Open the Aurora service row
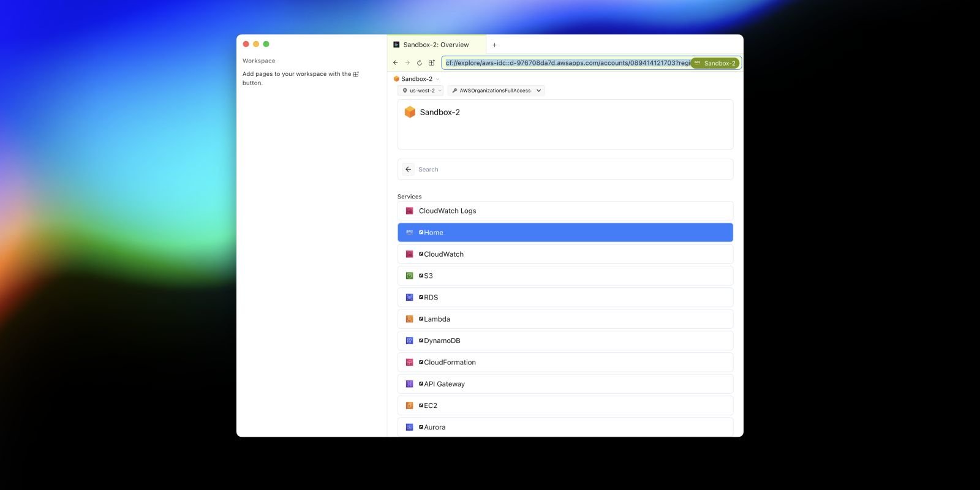This screenshot has width=980, height=490. pyautogui.click(x=565, y=427)
